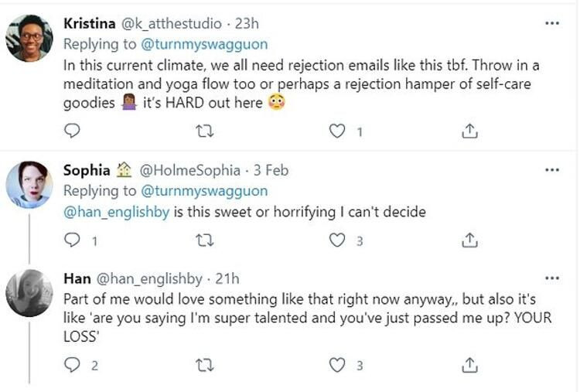Viewport: 580px width, 392px height.
Task: Retweet Sophia's sweet or horrifying tweet
Action: click(x=205, y=241)
